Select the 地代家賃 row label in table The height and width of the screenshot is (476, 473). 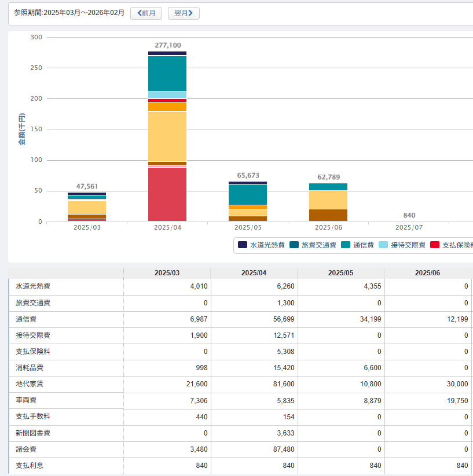(30, 383)
